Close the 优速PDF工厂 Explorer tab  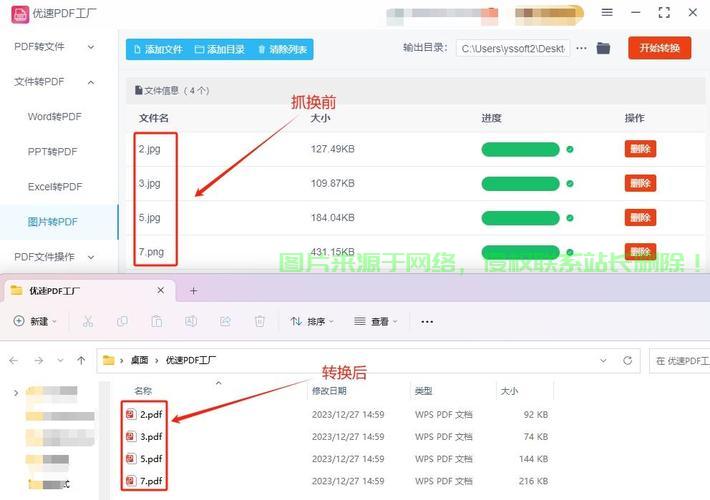point(160,290)
